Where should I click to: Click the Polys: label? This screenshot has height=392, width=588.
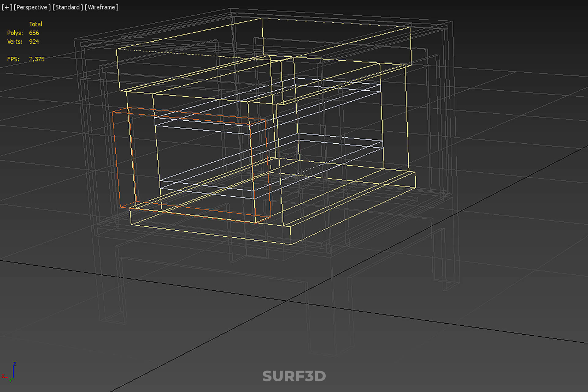(15, 33)
